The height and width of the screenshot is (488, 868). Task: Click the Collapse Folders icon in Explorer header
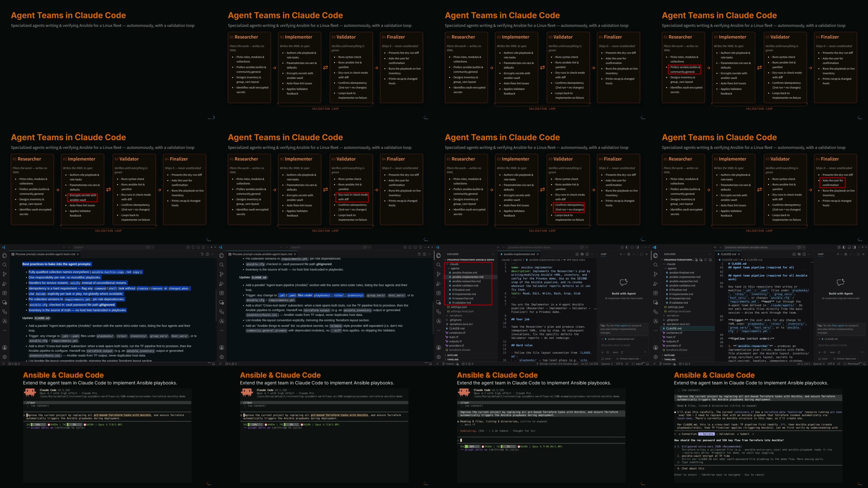tap(710, 260)
